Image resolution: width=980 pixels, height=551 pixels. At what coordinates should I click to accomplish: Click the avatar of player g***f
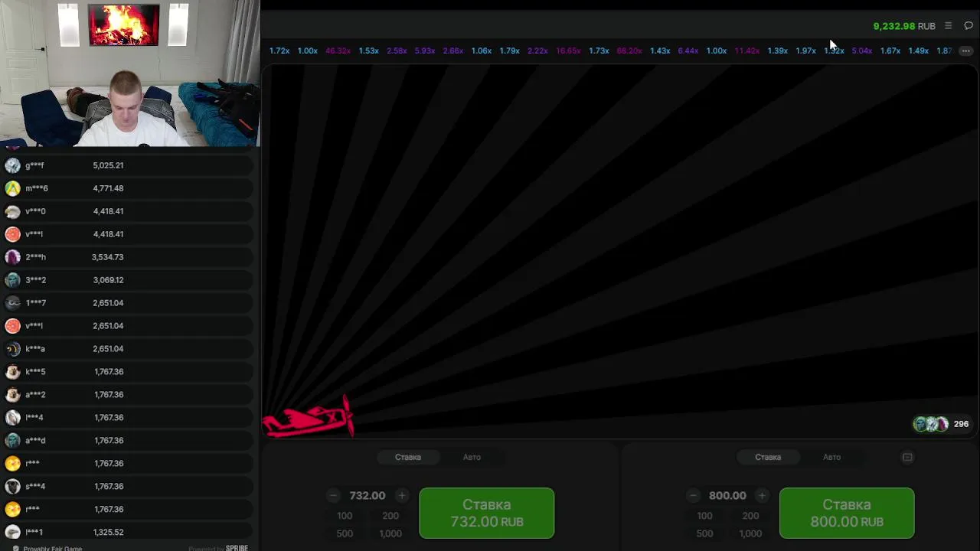(13, 165)
